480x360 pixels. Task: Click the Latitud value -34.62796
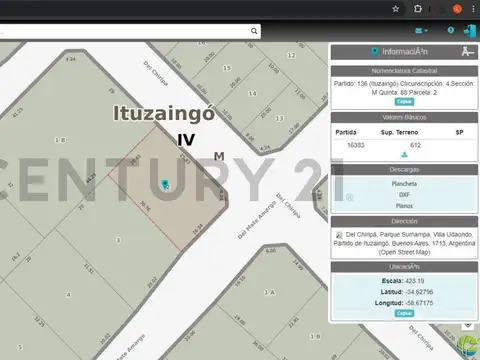(x=419, y=292)
